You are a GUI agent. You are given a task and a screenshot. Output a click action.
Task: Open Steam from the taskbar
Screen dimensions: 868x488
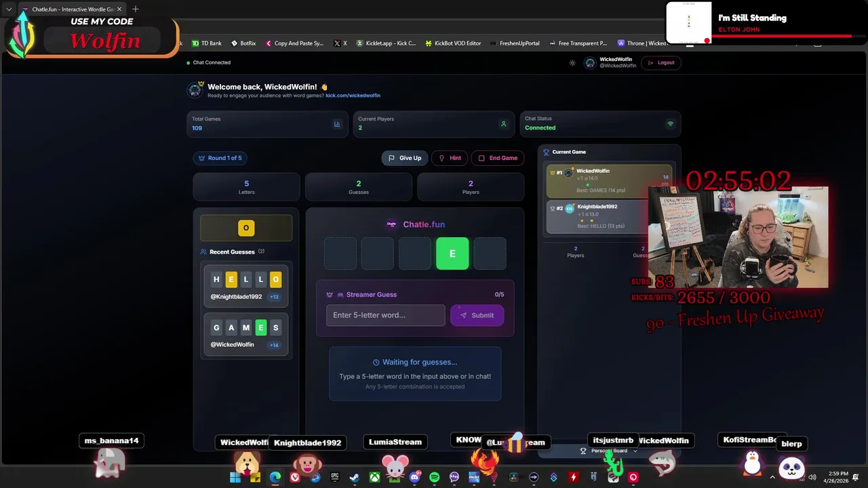tap(355, 477)
